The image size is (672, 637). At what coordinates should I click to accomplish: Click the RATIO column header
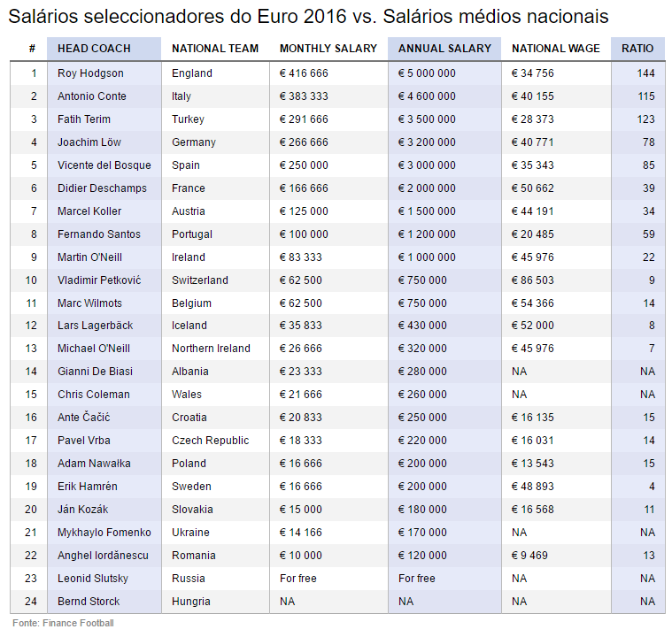click(x=637, y=49)
